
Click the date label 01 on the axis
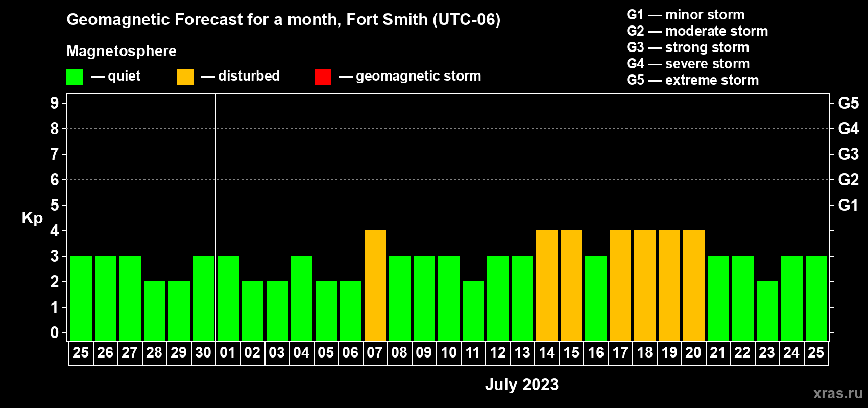click(x=228, y=353)
